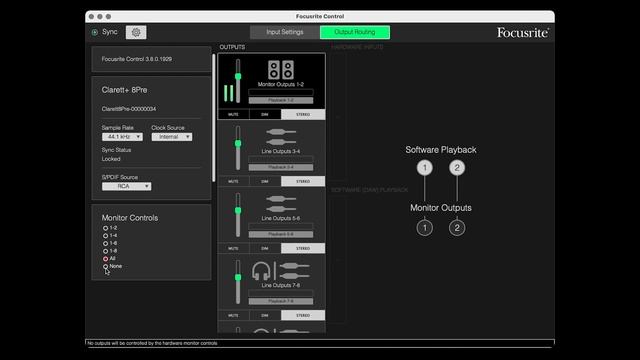The height and width of the screenshot is (360, 640).
Task: Switch to the Output Routing tab
Action: pos(355,32)
